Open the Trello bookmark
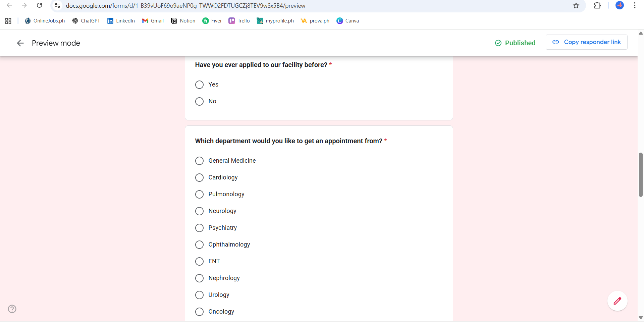Screen dimensions: 644x322 pyautogui.click(x=239, y=21)
